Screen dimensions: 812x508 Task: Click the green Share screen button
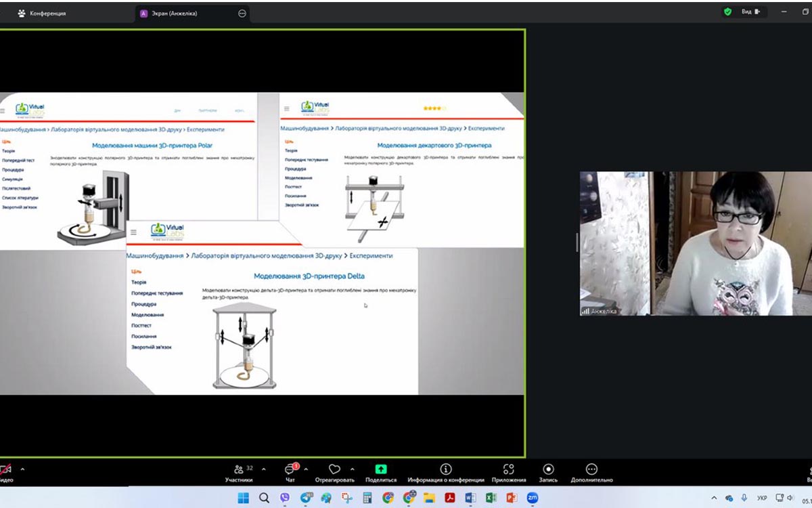coord(381,469)
